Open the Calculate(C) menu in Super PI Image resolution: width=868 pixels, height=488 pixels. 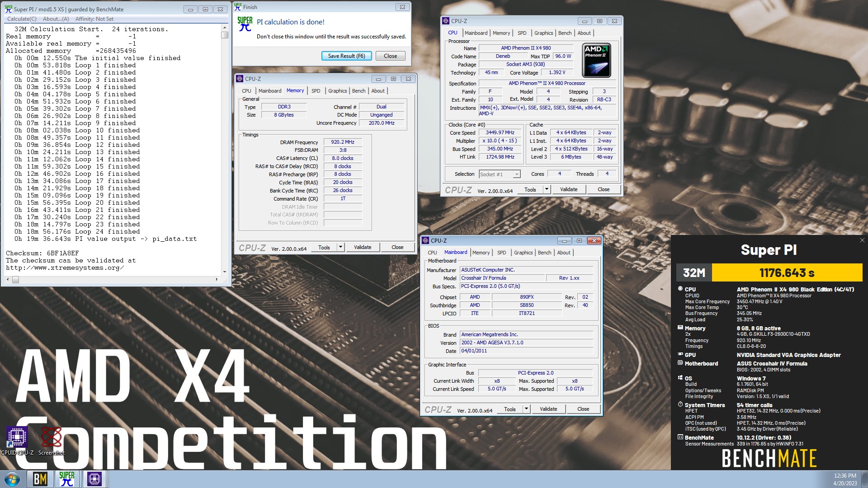pos(22,19)
